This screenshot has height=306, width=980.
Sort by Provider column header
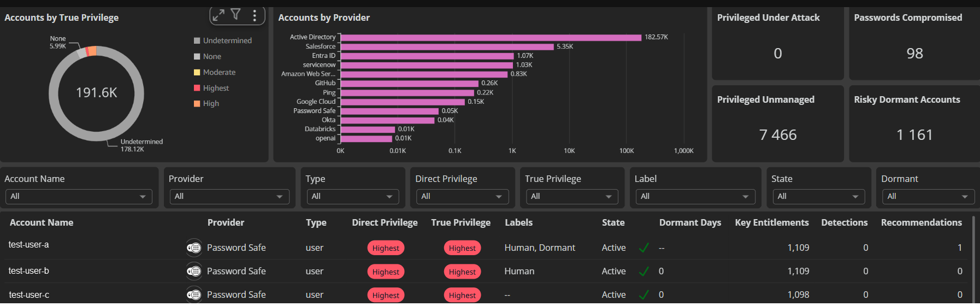click(226, 222)
